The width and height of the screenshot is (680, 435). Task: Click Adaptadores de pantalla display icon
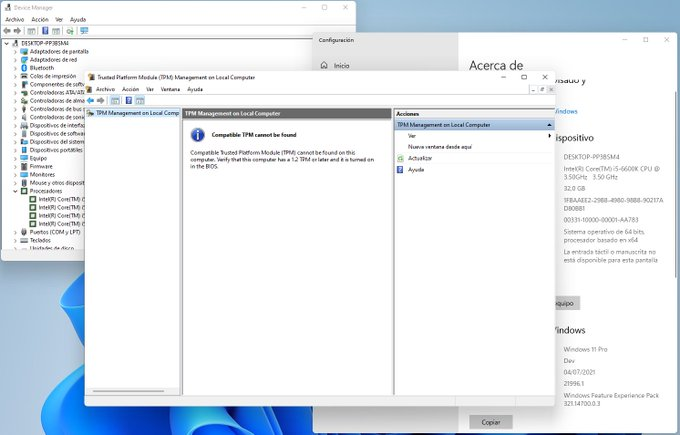pos(24,52)
